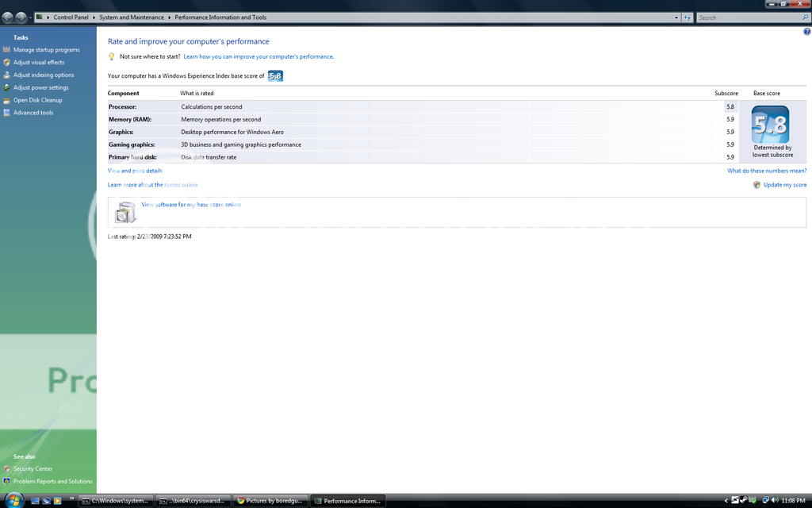Click 'Desktop performance for Windows Aero' text
The height and width of the screenshot is (508, 812).
coord(232,132)
